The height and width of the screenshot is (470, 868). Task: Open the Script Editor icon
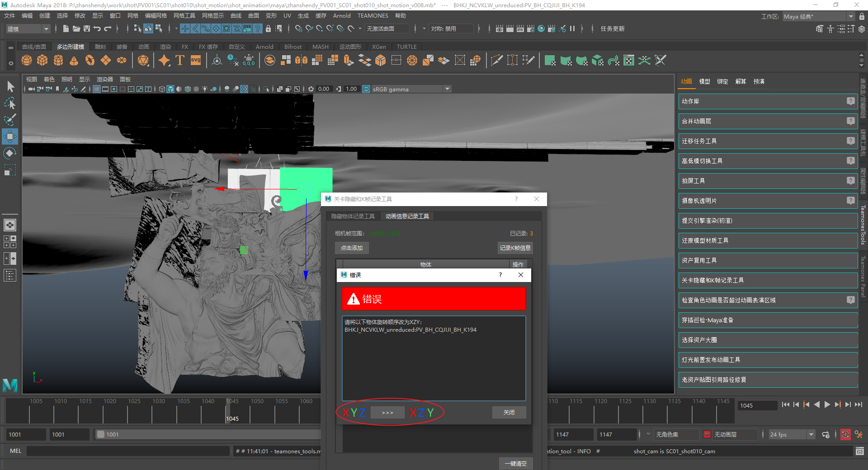859,451
